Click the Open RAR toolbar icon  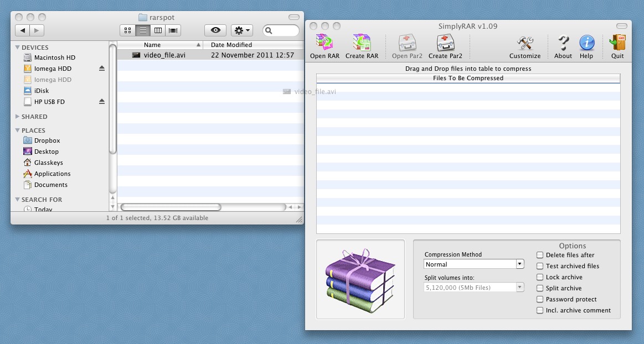pyautogui.click(x=324, y=43)
